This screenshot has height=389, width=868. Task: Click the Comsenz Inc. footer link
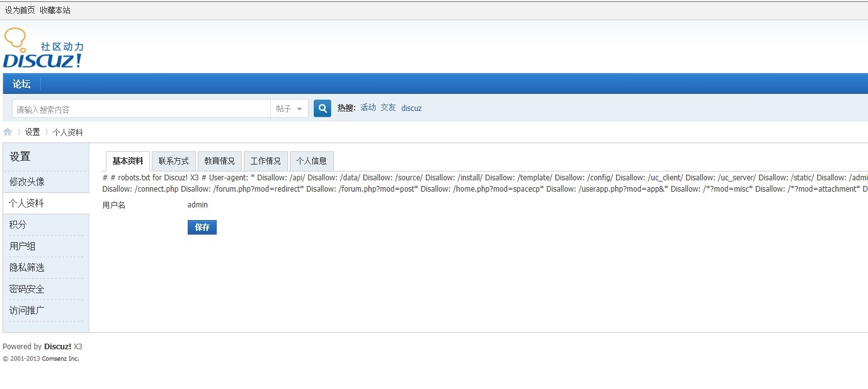(60, 359)
